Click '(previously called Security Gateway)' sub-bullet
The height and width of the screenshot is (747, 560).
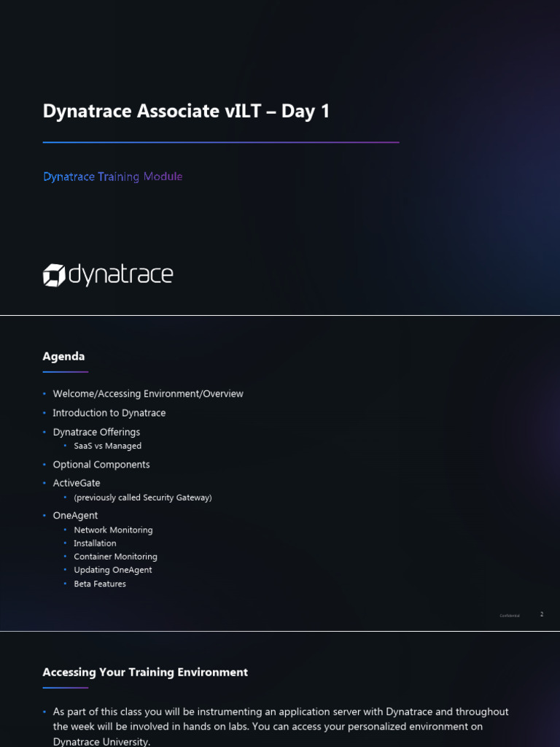coord(143,498)
